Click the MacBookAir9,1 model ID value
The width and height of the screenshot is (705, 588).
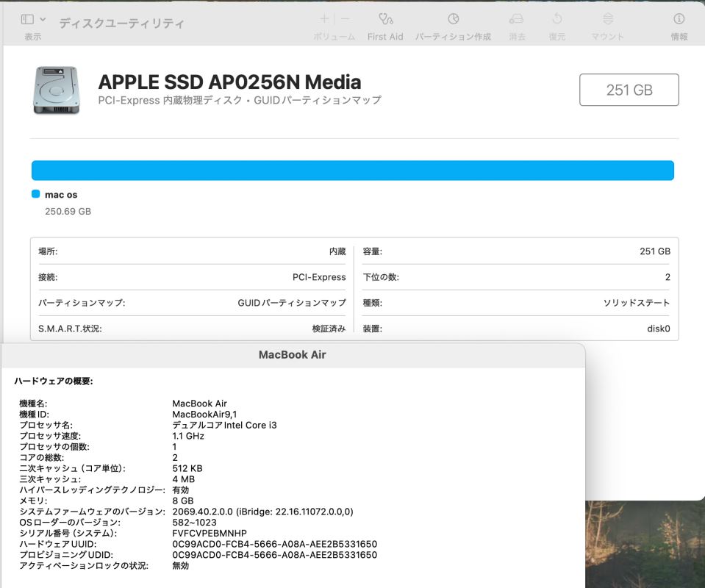(x=204, y=414)
